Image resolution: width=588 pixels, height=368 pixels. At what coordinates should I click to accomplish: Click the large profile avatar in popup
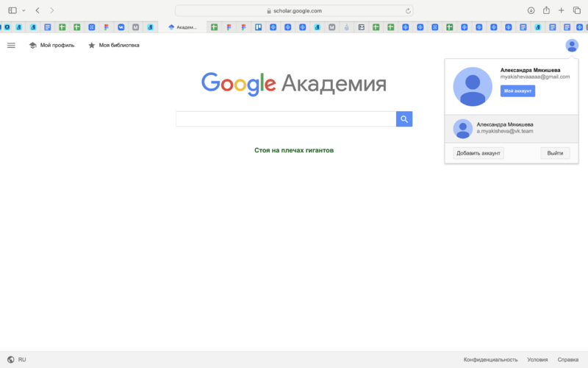coord(473,87)
